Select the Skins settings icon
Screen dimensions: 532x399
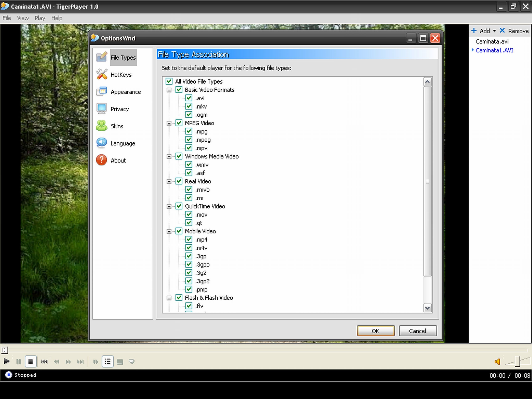click(x=102, y=126)
